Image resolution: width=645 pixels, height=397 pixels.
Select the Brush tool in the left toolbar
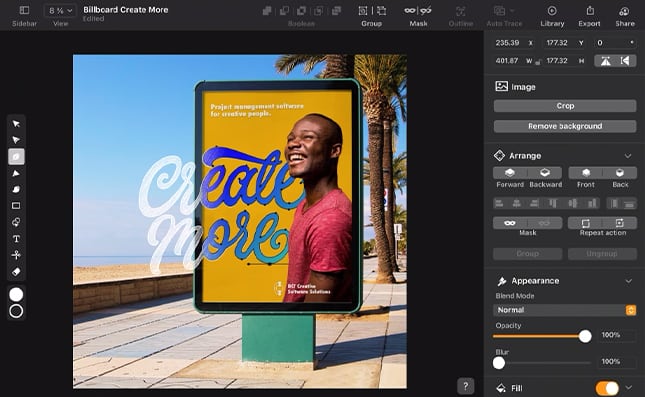click(16, 189)
